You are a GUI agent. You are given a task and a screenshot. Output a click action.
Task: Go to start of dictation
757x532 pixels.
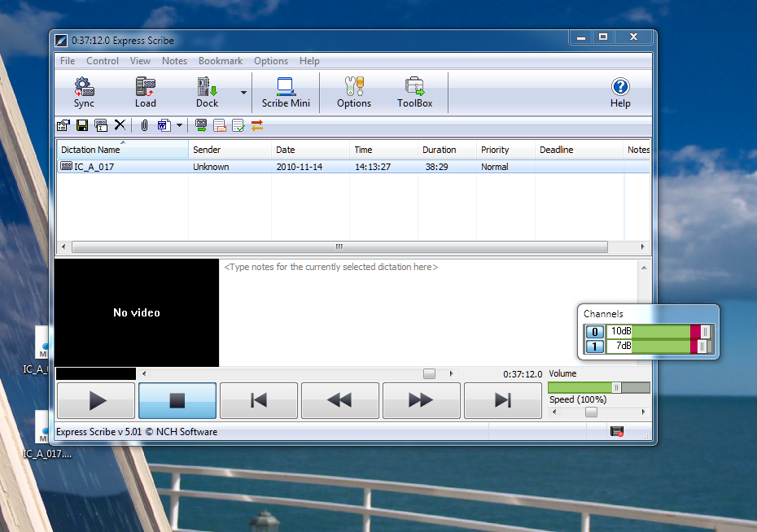259,400
